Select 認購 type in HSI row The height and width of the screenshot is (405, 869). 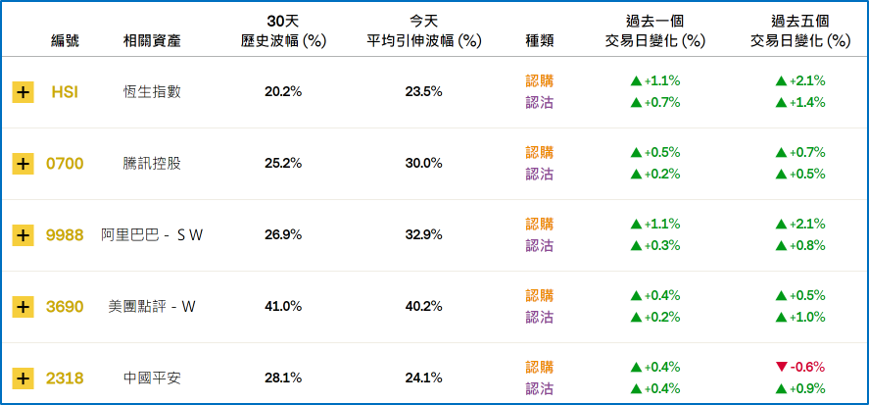coord(539,81)
